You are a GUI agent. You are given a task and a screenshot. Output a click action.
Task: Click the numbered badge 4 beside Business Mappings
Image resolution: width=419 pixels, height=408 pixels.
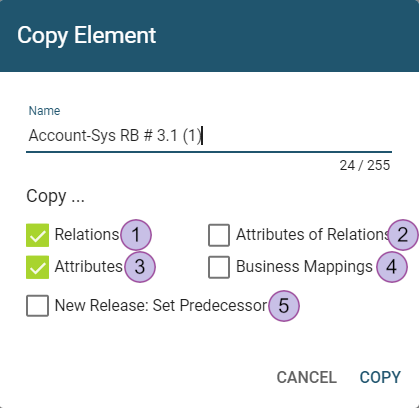[392, 267]
